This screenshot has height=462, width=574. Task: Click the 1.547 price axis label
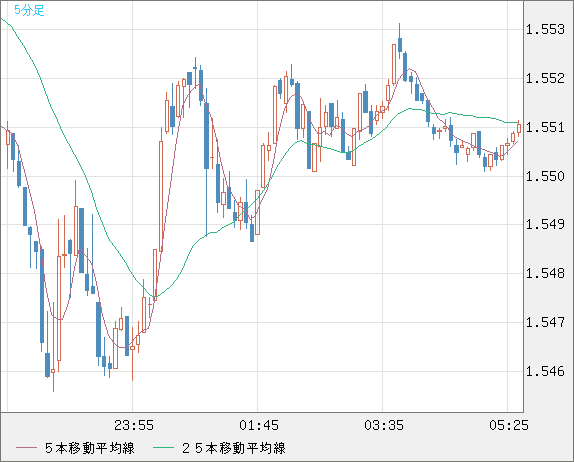[545, 322]
